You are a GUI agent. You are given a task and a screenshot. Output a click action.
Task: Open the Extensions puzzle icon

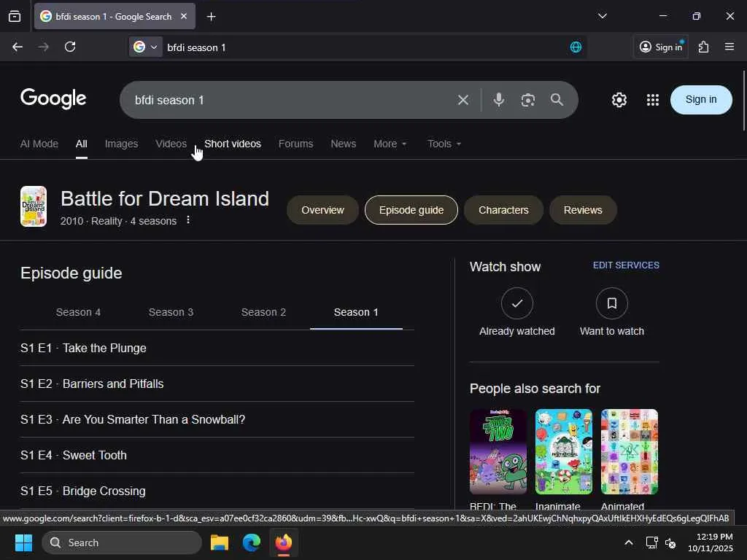tap(704, 47)
